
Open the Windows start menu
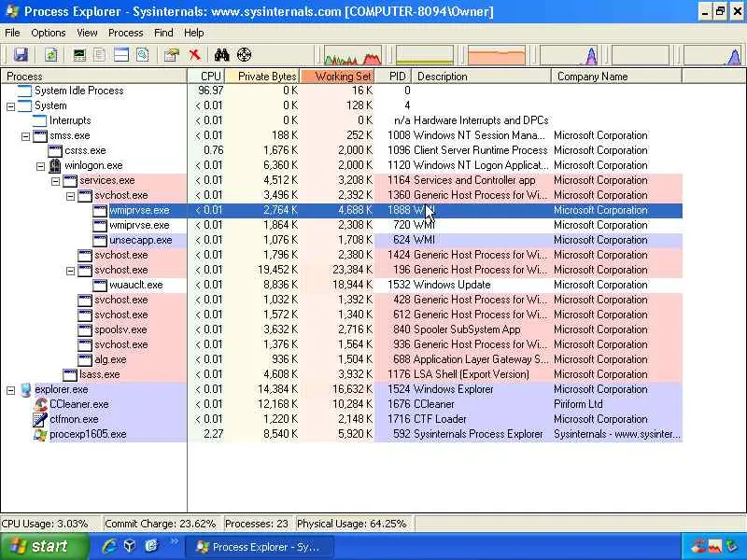(x=44, y=546)
